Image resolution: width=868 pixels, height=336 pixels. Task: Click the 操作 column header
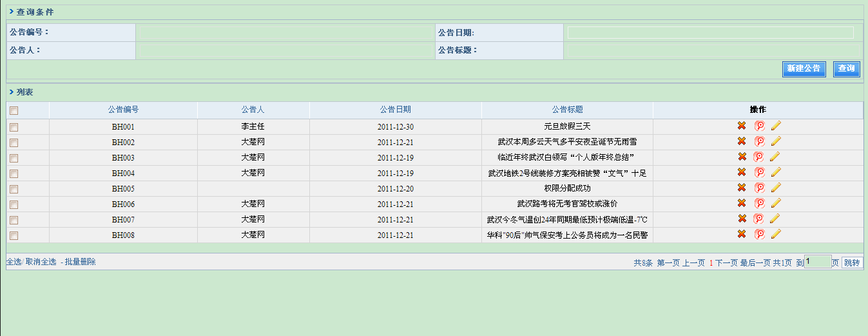[x=758, y=110]
